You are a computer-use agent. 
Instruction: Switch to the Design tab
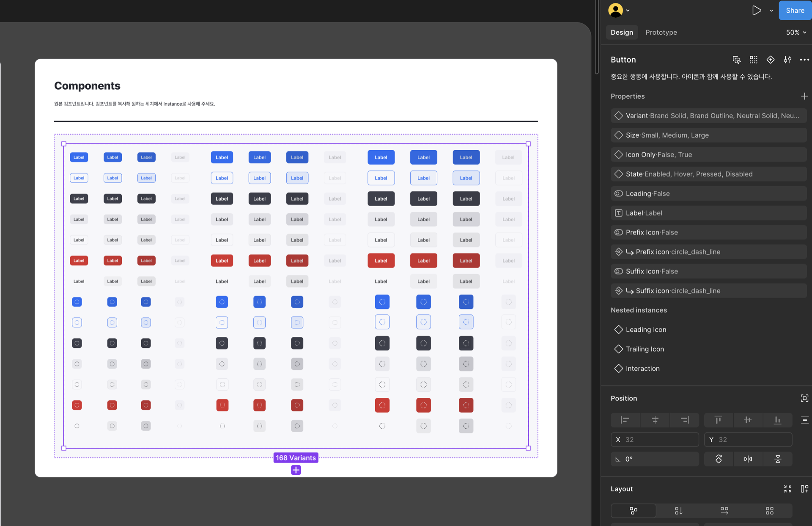click(622, 33)
